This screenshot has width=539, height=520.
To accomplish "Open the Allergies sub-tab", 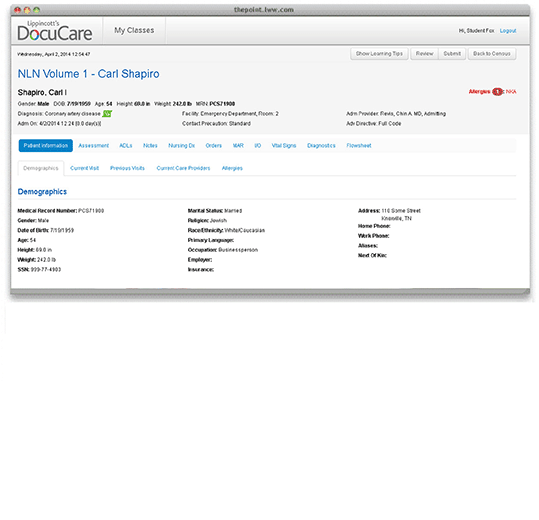I will (232, 168).
